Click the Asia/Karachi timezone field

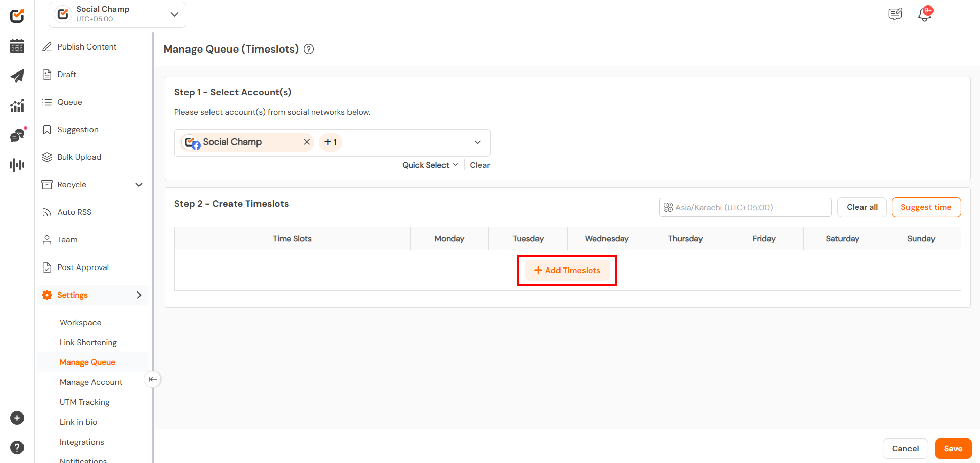click(x=745, y=207)
